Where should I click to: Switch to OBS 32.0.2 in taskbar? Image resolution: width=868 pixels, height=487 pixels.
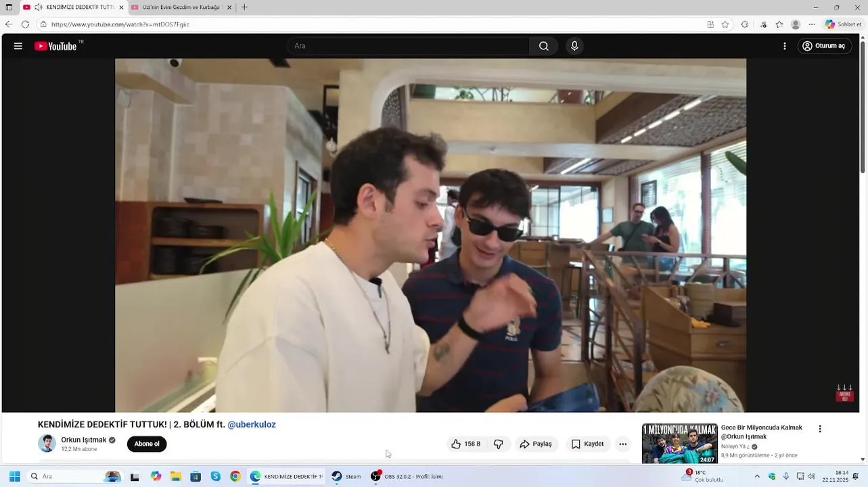coord(407,476)
